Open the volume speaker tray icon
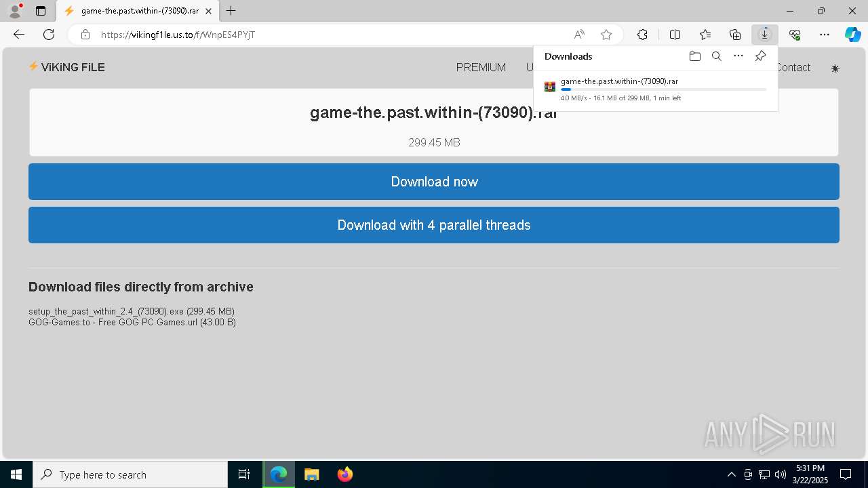This screenshot has width=868, height=488. pyautogui.click(x=781, y=474)
